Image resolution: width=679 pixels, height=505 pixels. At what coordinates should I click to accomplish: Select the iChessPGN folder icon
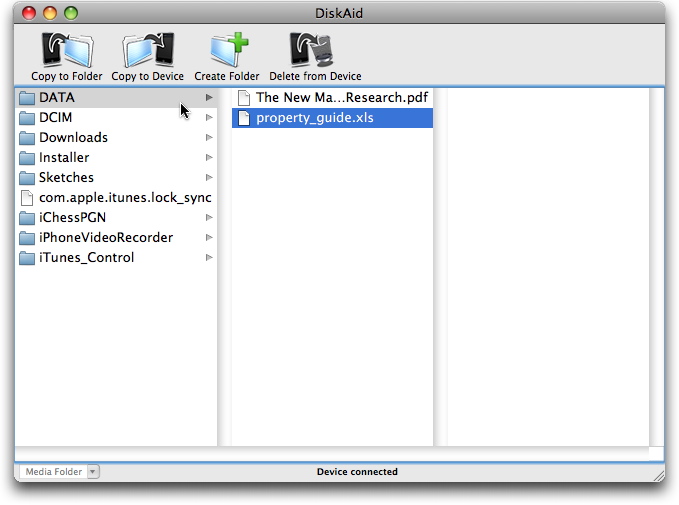pyautogui.click(x=27, y=218)
